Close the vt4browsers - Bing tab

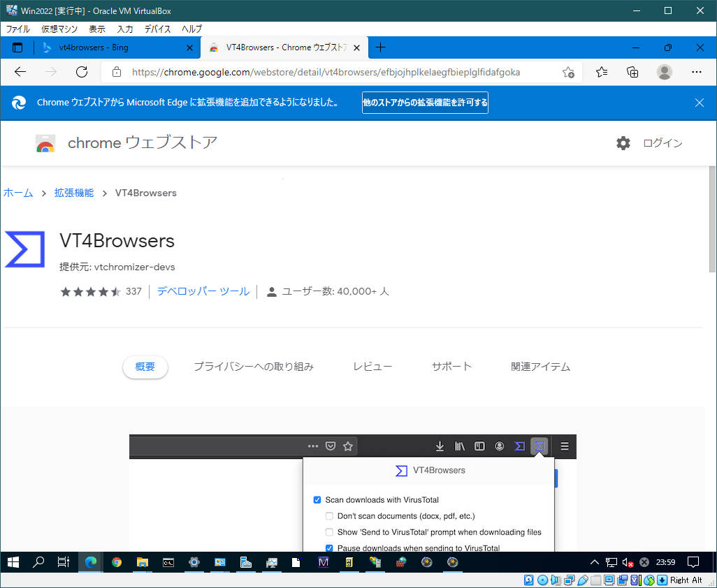click(190, 47)
